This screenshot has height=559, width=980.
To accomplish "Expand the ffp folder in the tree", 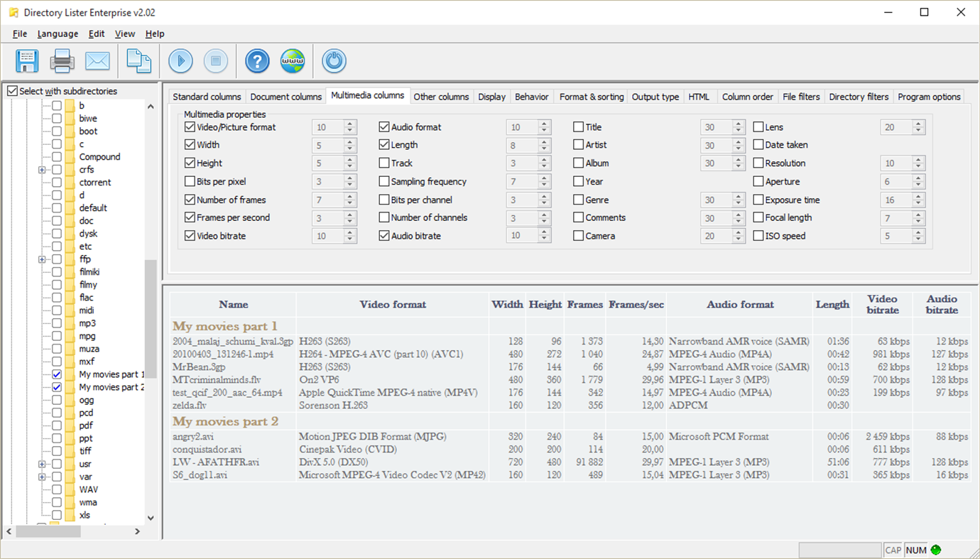I will tap(40, 259).
